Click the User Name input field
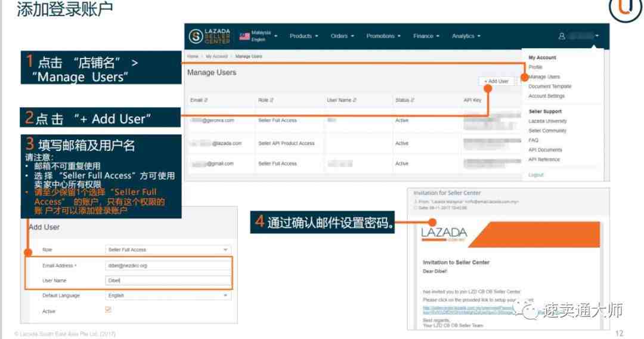Image resolution: width=644 pixels, height=339 pixels. coord(168,281)
